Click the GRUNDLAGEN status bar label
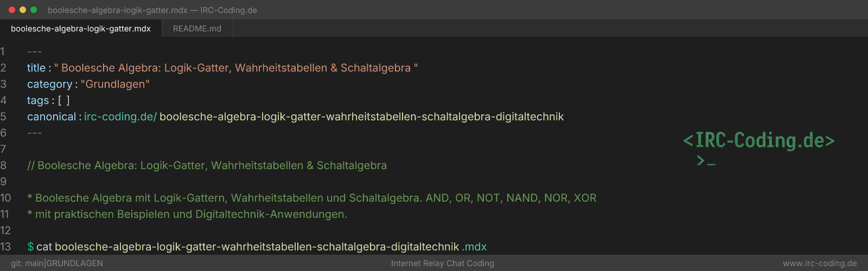The width and height of the screenshot is (868, 271). click(x=75, y=263)
